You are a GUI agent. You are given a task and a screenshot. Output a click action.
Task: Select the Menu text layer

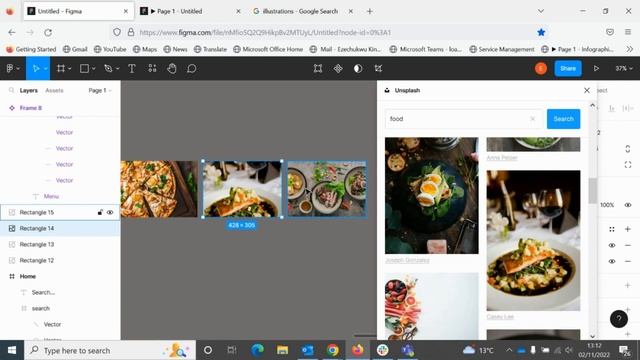click(x=60, y=196)
